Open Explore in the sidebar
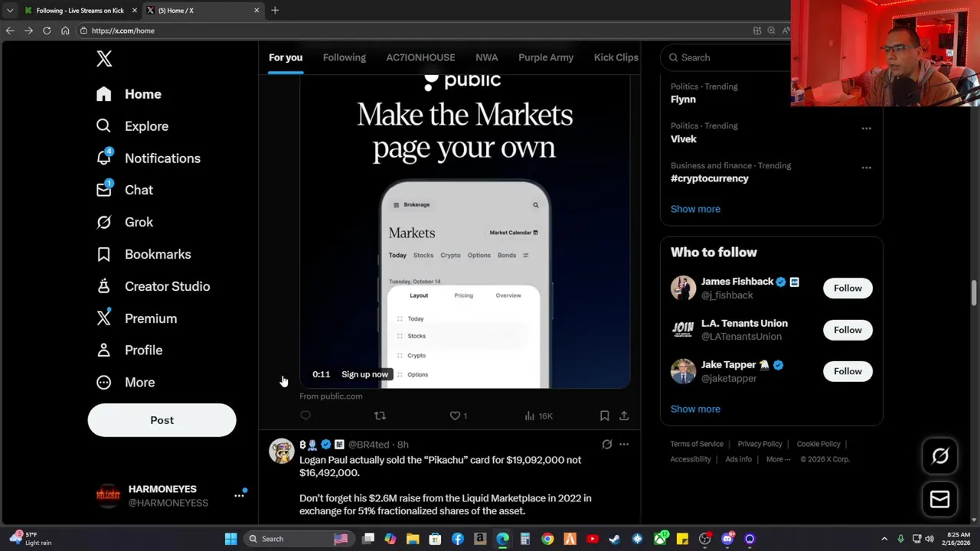The height and width of the screenshot is (551, 980). (132, 126)
